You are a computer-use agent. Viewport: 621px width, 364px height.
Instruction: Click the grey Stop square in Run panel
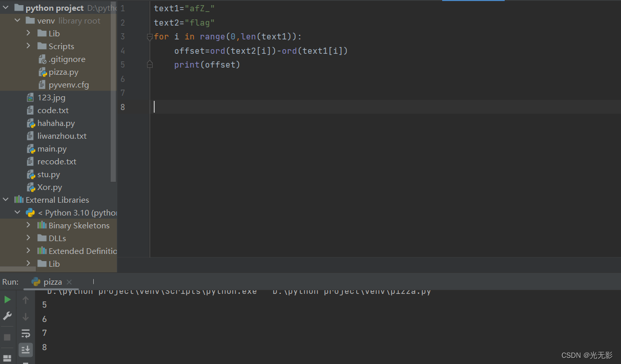(x=7, y=337)
